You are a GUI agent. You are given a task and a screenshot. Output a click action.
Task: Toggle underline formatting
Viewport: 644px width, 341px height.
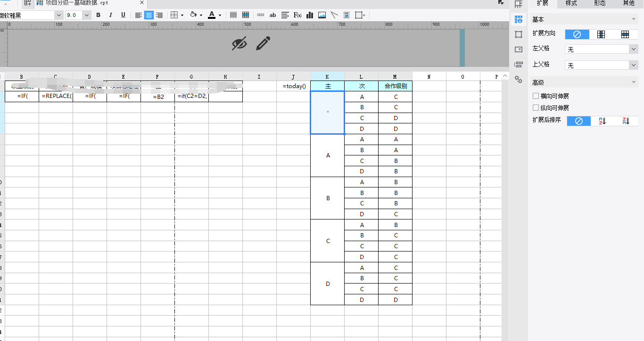point(123,15)
